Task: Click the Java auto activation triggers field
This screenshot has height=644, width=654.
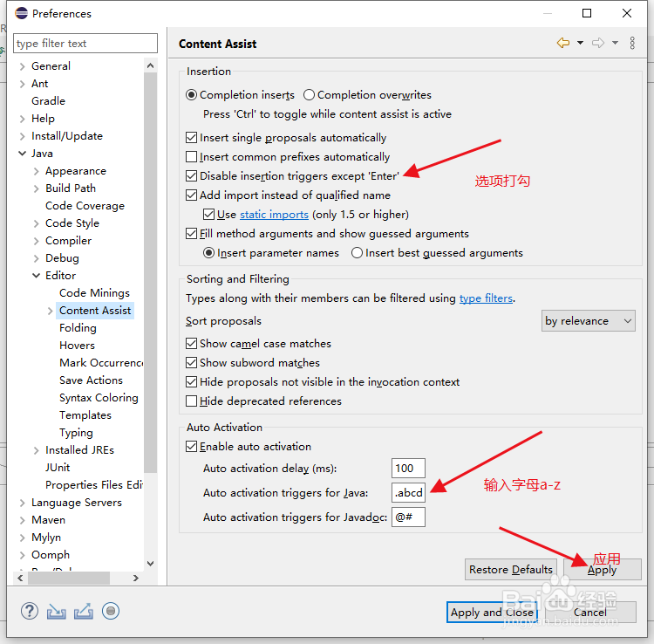Action: pyautogui.click(x=408, y=493)
